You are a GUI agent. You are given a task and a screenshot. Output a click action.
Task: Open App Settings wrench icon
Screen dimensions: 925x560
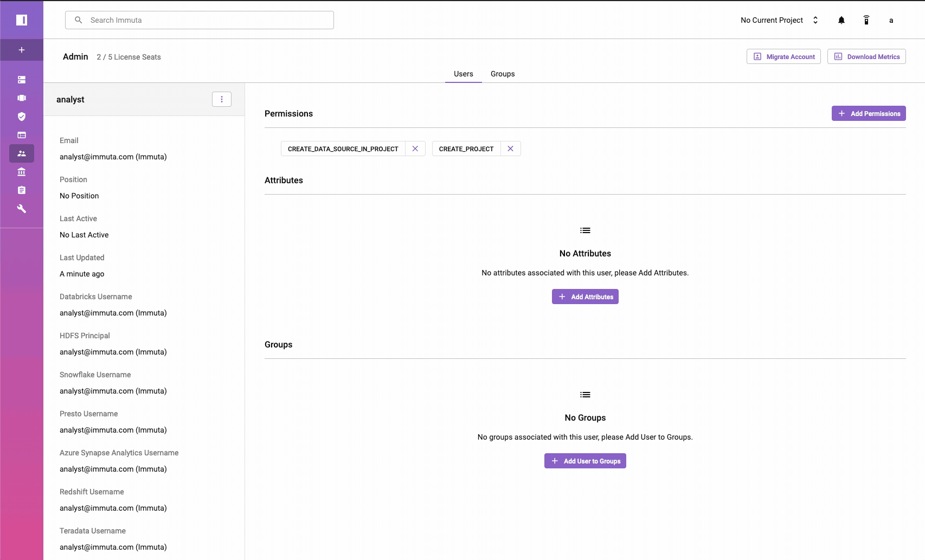(22, 209)
